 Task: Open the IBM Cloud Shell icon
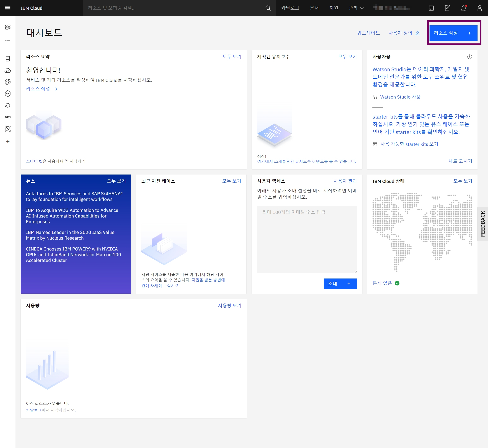click(431, 8)
